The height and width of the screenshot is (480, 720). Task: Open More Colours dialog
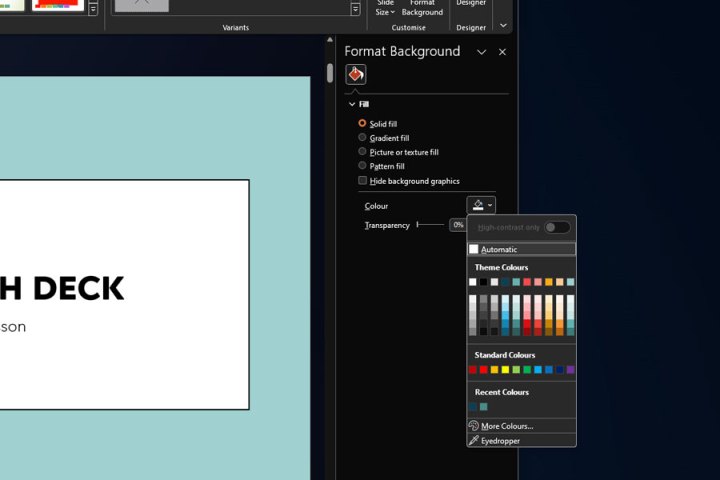(x=506, y=426)
